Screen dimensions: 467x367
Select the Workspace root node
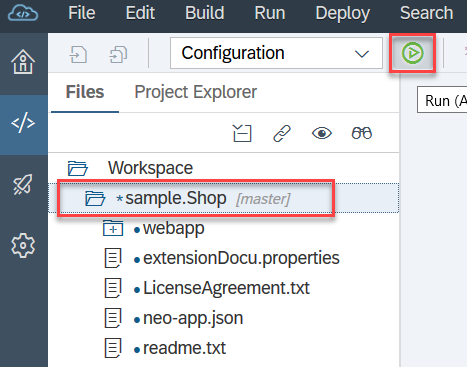(x=150, y=168)
